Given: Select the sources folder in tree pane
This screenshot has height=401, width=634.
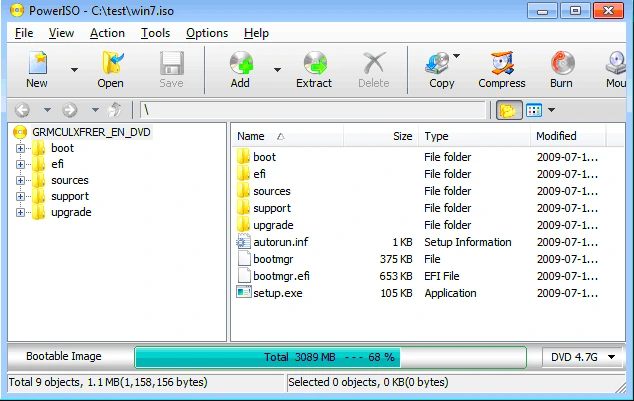Looking at the screenshot, I should tap(70, 180).
